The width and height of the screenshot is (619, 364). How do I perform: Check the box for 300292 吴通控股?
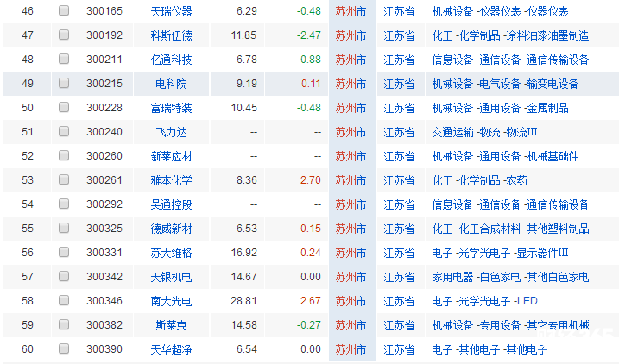coord(64,204)
